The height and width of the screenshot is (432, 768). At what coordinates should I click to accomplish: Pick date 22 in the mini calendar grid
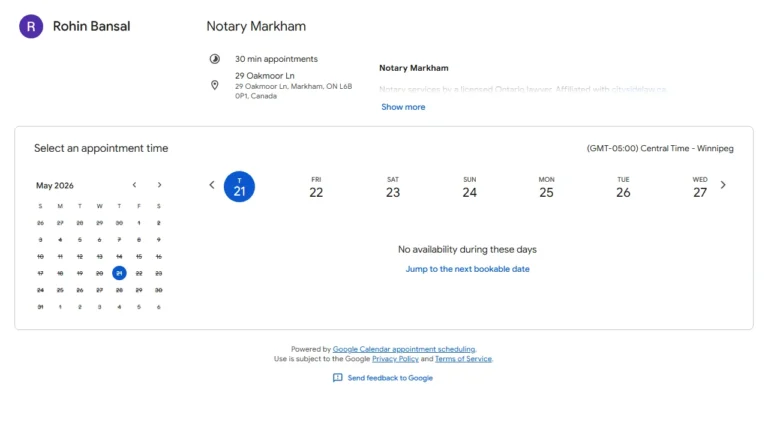tap(139, 273)
